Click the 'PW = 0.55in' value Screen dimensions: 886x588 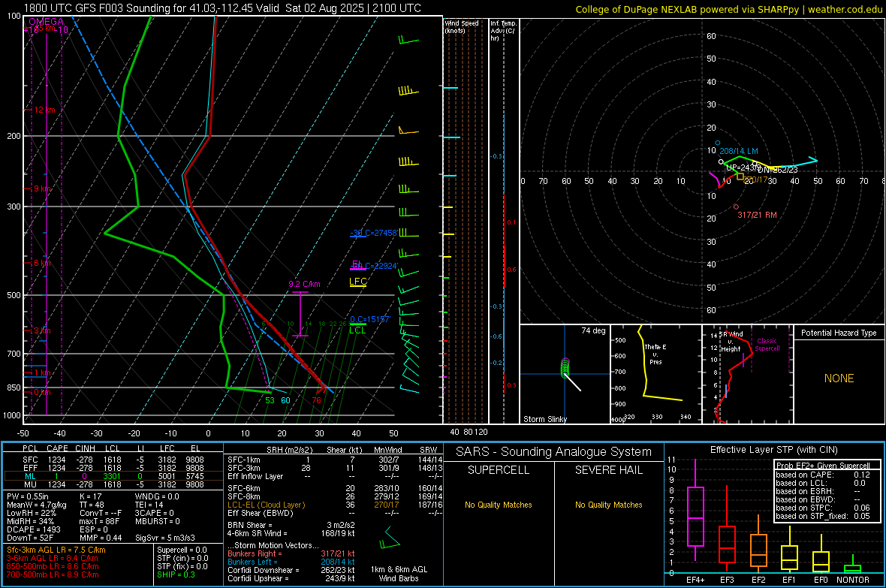(28, 496)
